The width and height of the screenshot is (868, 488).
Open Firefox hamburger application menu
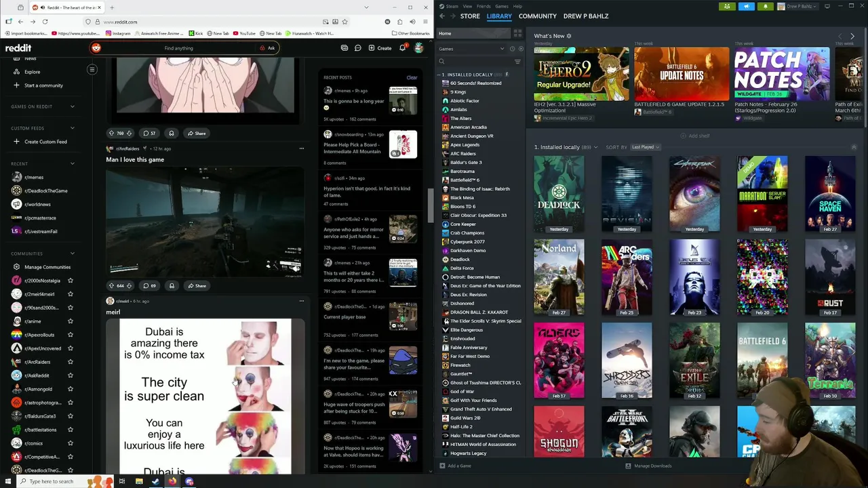[425, 22]
